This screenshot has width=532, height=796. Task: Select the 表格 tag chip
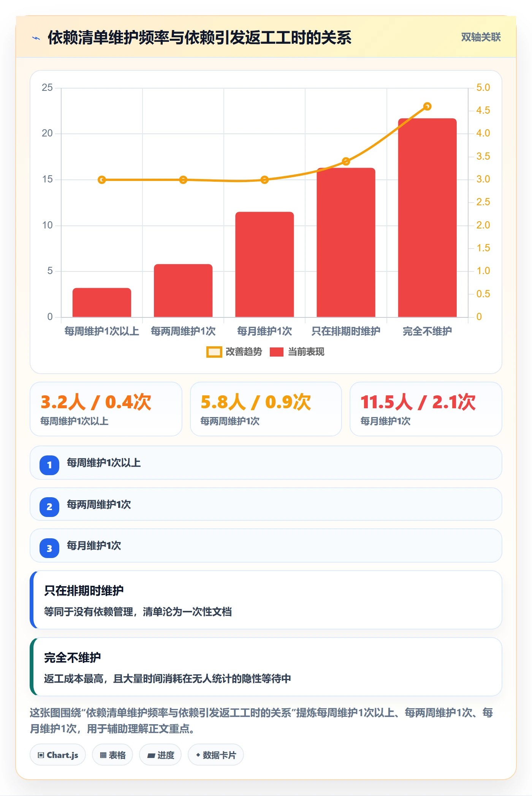[112, 755]
